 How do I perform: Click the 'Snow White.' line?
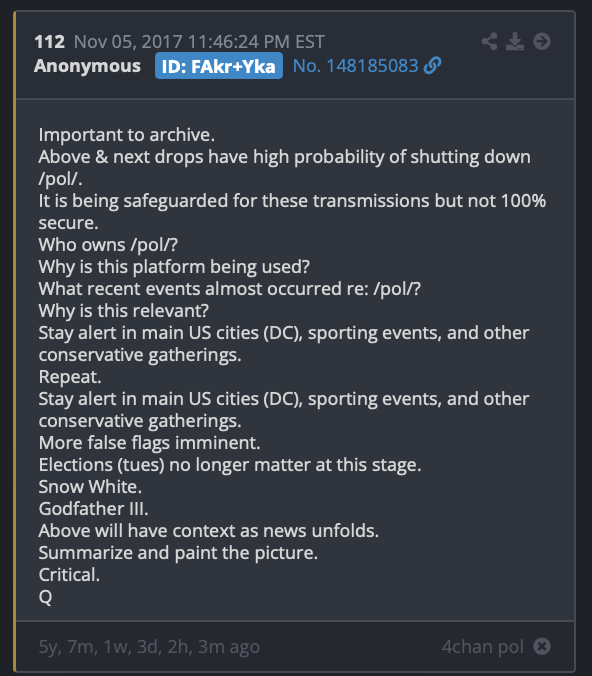(90, 487)
